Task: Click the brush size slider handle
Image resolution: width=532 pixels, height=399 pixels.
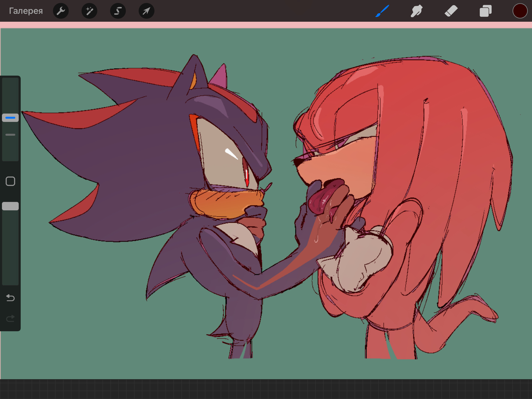Action: (x=10, y=118)
